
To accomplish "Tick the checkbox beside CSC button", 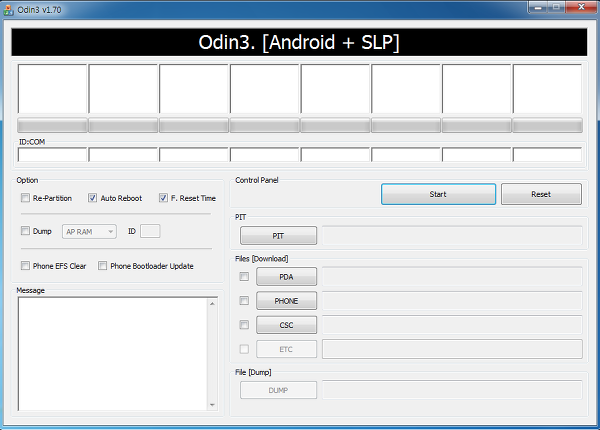I will tap(244, 325).
